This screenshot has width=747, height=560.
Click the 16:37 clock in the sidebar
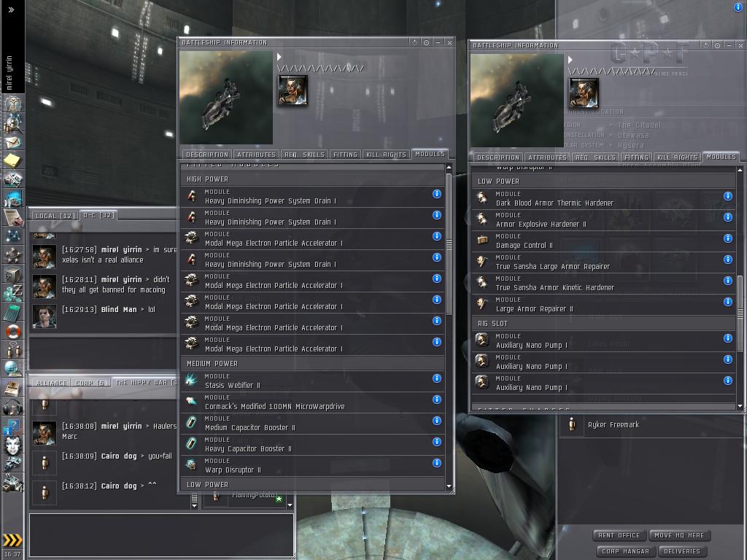click(x=12, y=554)
